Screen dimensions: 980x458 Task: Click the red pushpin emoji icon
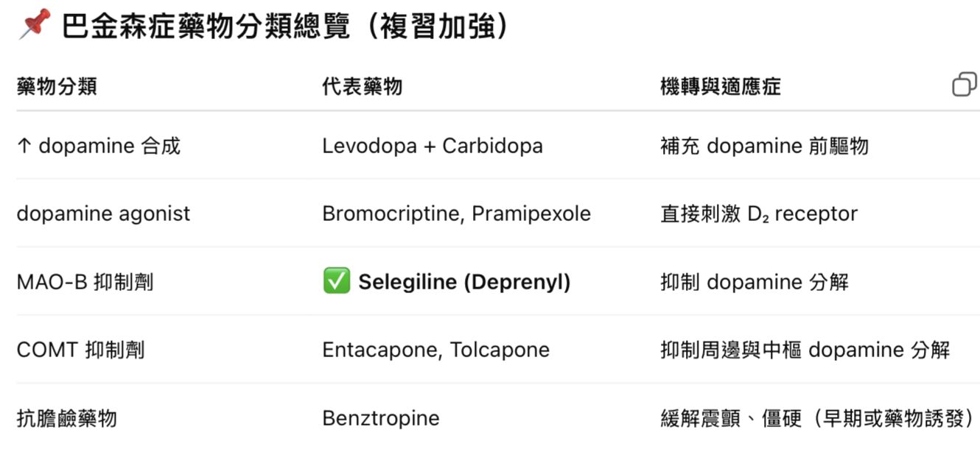[x=34, y=25]
